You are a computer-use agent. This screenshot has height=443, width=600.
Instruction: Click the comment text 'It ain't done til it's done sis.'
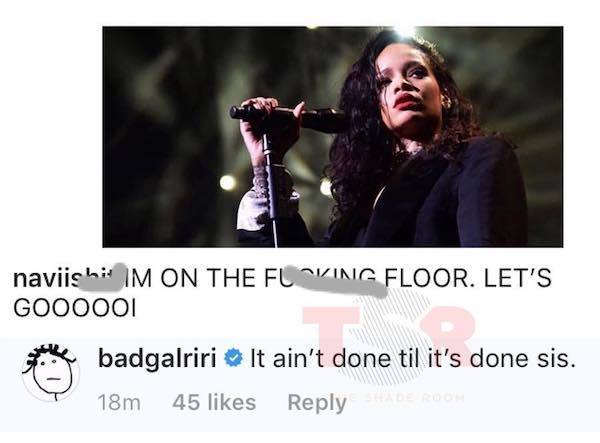coord(413,359)
